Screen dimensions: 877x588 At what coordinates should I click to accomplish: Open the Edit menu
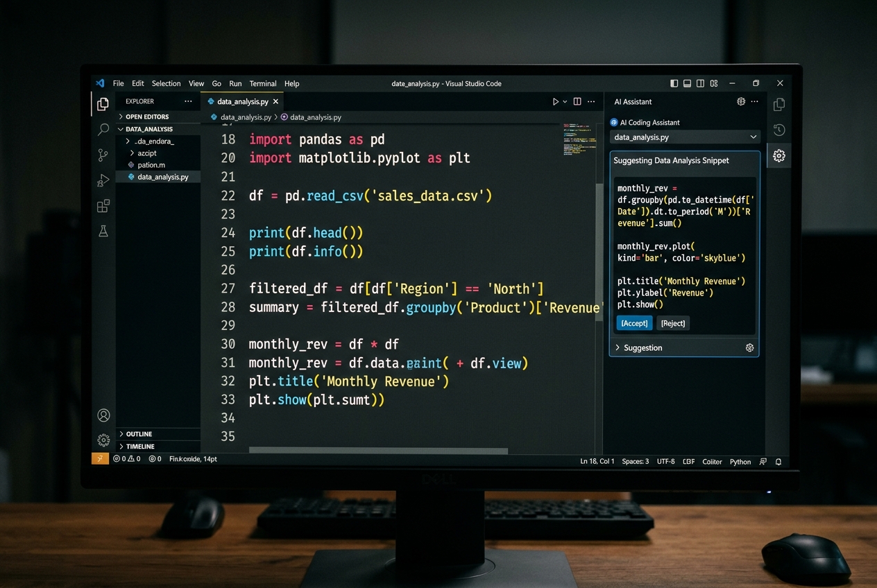(138, 83)
